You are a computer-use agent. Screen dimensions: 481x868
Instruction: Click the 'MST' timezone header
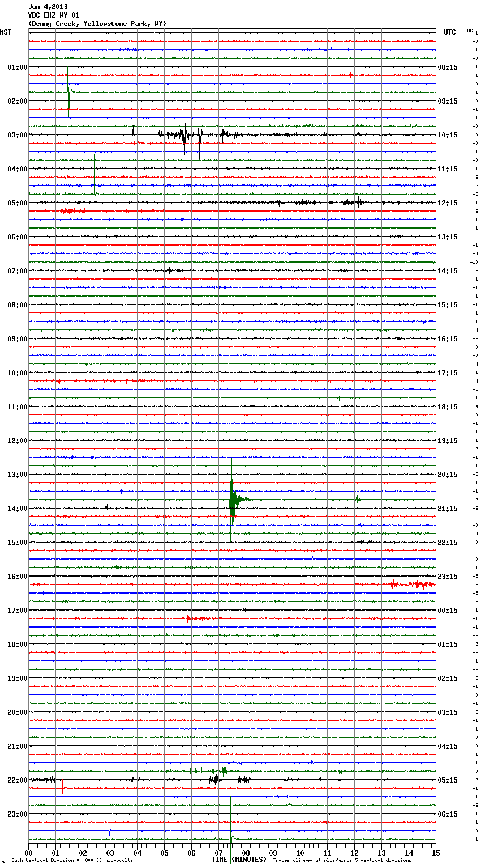[6, 32]
